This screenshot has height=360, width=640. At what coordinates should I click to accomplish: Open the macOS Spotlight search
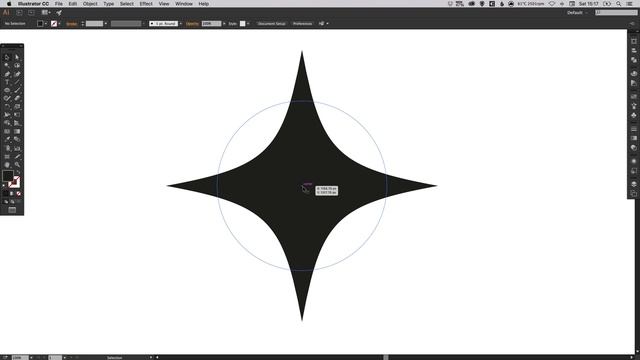point(619,4)
